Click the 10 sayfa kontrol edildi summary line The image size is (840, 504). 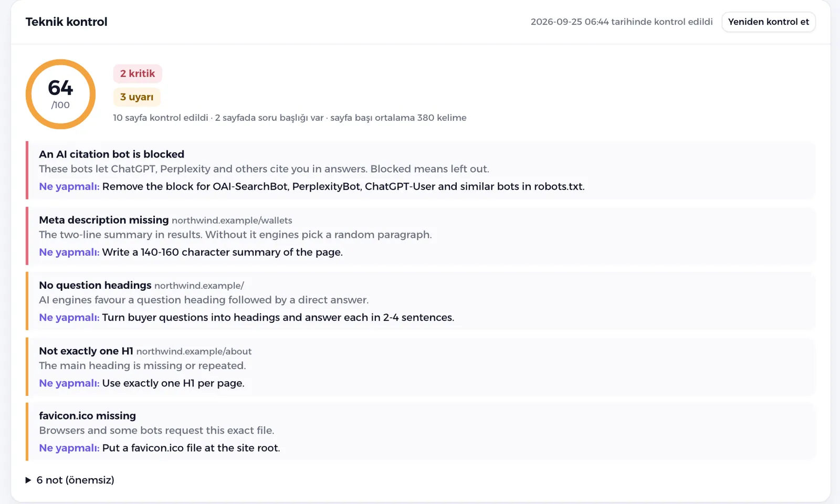coord(290,118)
